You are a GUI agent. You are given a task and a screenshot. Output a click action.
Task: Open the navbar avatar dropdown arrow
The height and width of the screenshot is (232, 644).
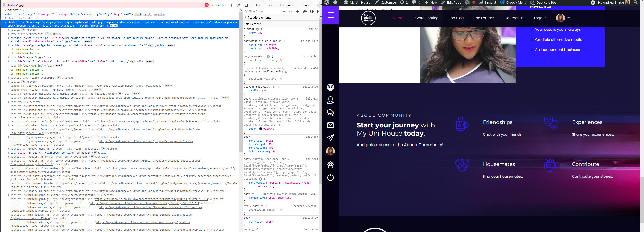(x=569, y=18)
